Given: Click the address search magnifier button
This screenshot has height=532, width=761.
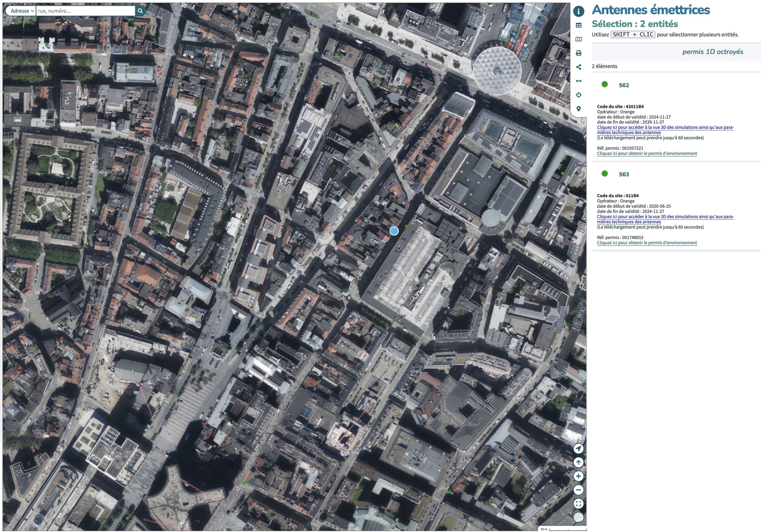Looking at the screenshot, I should click(140, 11).
